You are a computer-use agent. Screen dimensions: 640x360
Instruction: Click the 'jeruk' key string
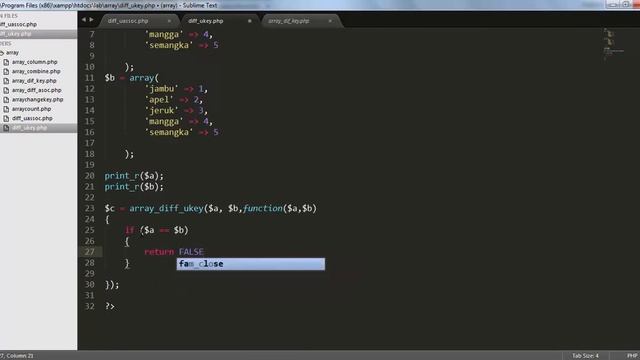point(162,111)
